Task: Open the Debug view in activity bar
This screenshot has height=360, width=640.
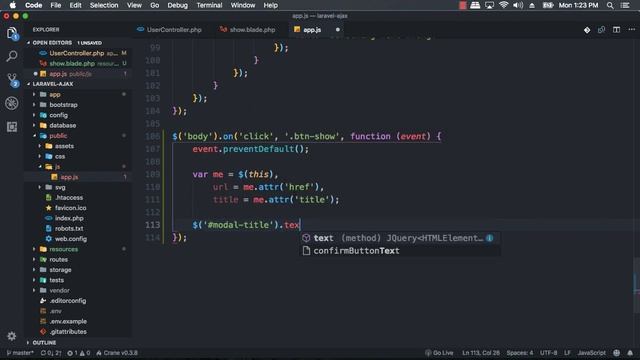Action: (12, 103)
